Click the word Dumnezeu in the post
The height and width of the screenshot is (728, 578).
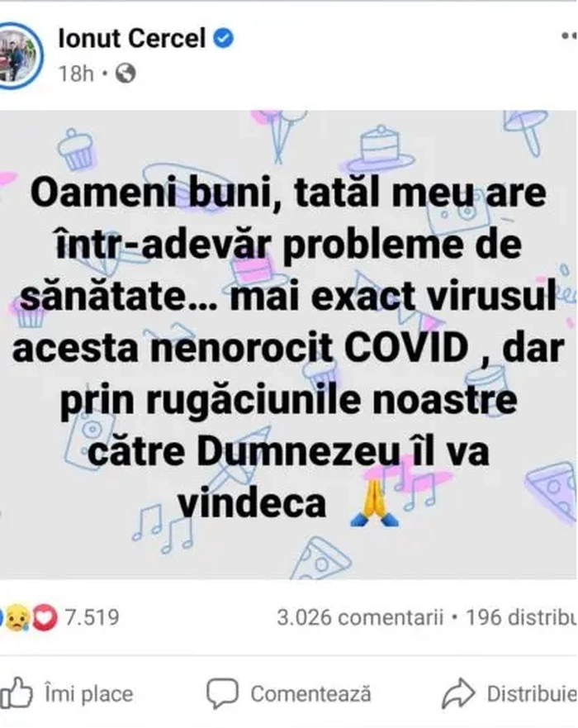click(299, 452)
